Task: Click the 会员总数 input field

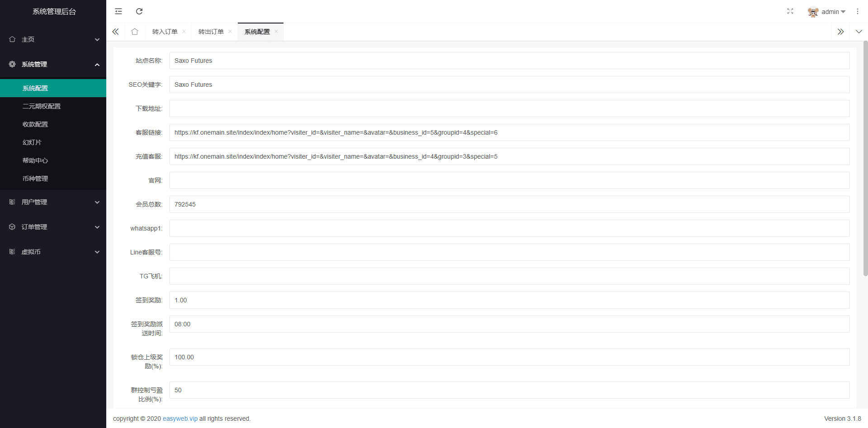Action: click(x=509, y=204)
